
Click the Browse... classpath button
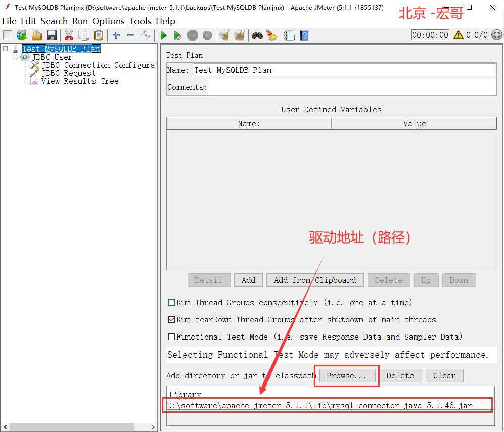click(346, 376)
